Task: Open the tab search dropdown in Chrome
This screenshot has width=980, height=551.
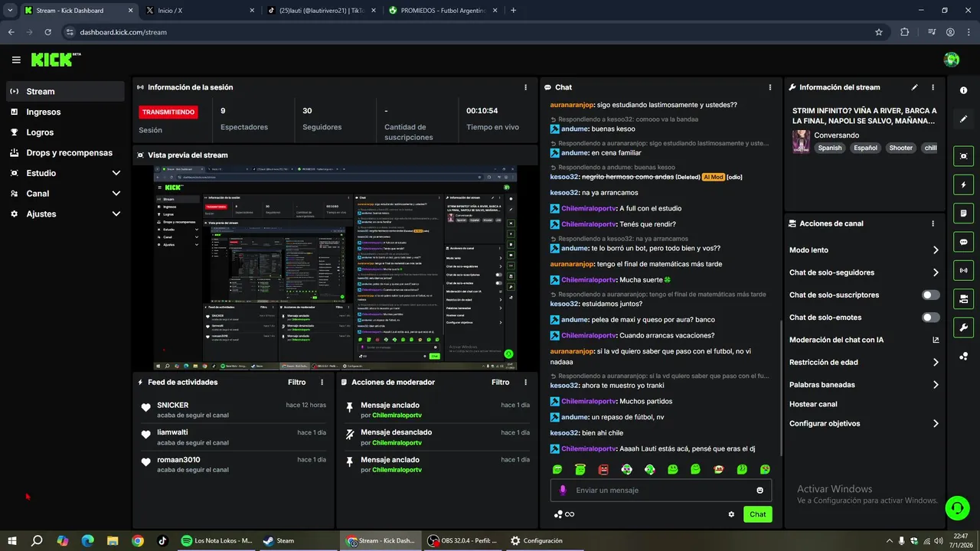Action: click(x=10, y=10)
